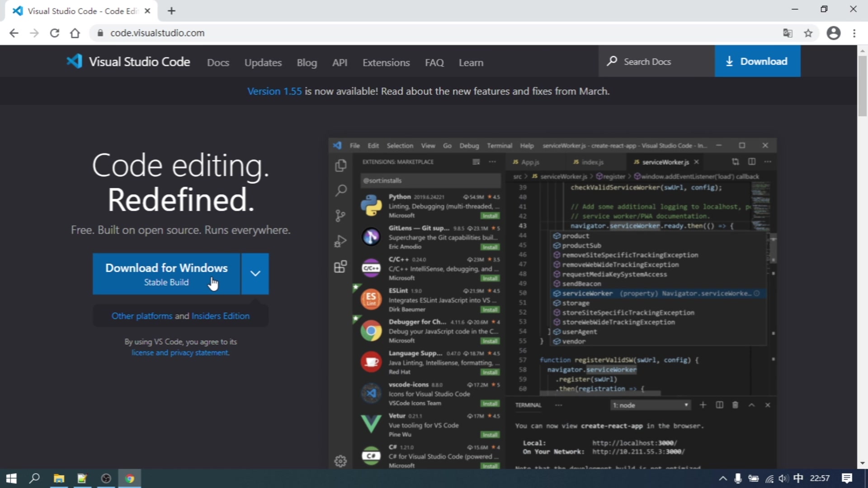Open the Wi-Fi network tray icon
868x488 pixels.
(x=769, y=479)
